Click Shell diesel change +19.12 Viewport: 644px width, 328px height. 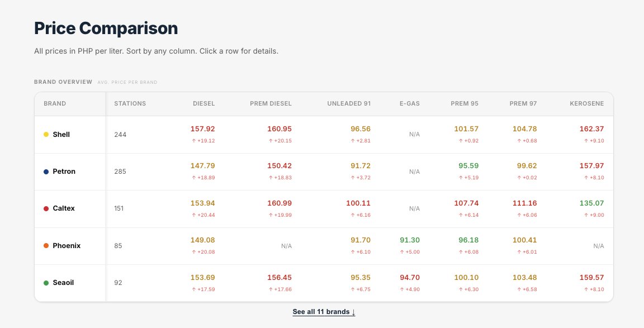[x=203, y=141]
